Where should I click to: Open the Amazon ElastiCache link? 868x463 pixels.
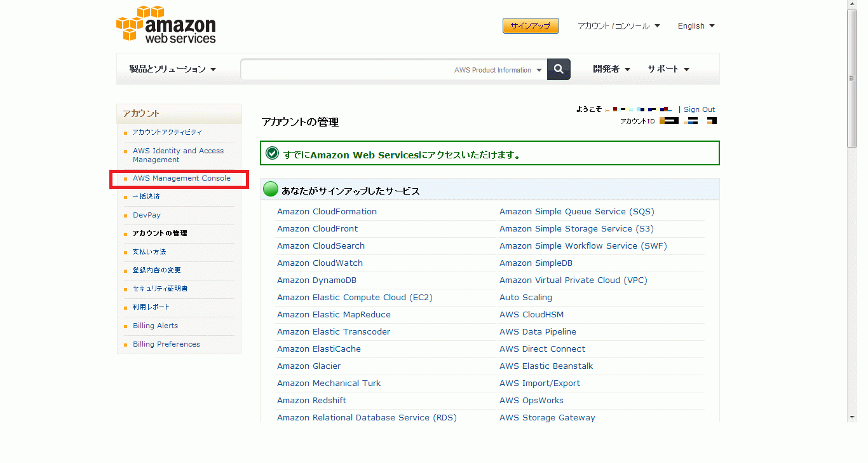coord(319,349)
